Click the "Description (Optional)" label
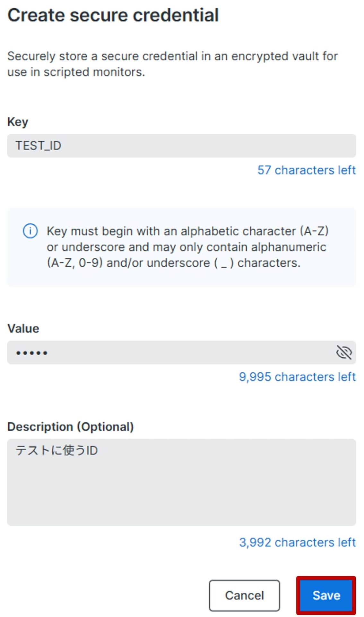This screenshot has height=617, width=364. 70,427
